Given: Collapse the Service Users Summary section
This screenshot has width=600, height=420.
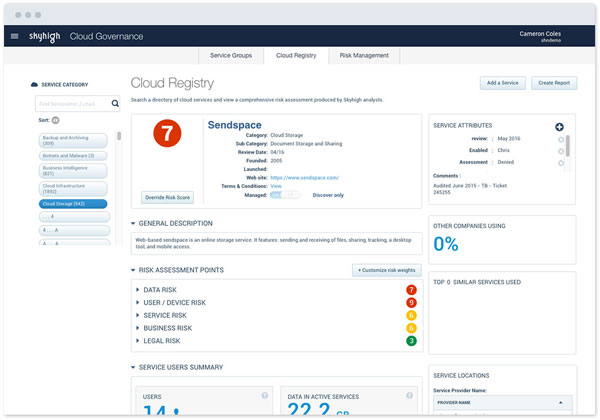Looking at the screenshot, I should click(x=133, y=367).
